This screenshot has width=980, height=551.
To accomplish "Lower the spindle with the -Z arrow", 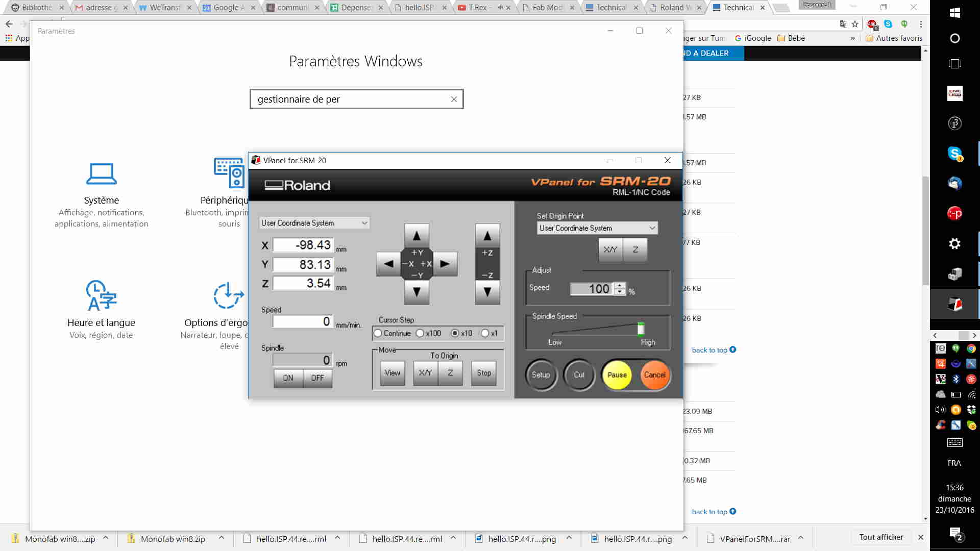I will click(x=487, y=292).
